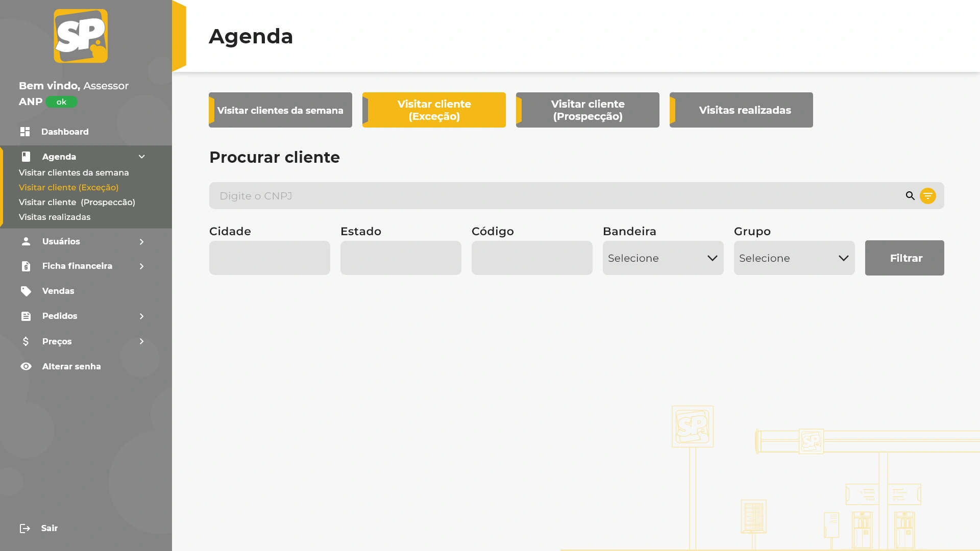The width and height of the screenshot is (980, 551).
Task: Click the Vendas tag icon
Action: [x=26, y=291]
